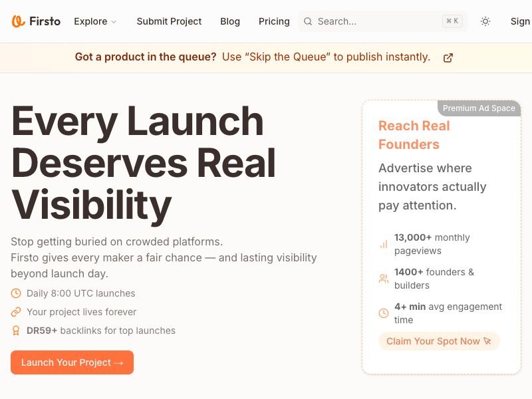Click the clock icon beside engagement time
The height and width of the screenshot is (399, 532).
pos(384,313)
